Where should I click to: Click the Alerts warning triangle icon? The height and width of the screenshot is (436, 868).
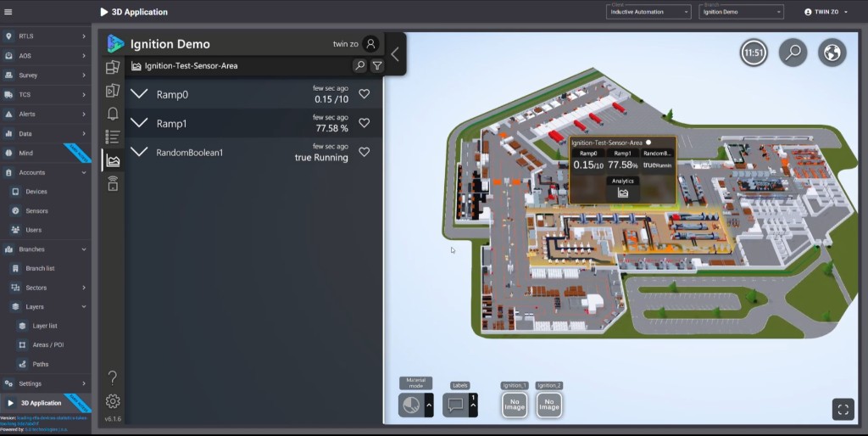[x=8, y=115]
